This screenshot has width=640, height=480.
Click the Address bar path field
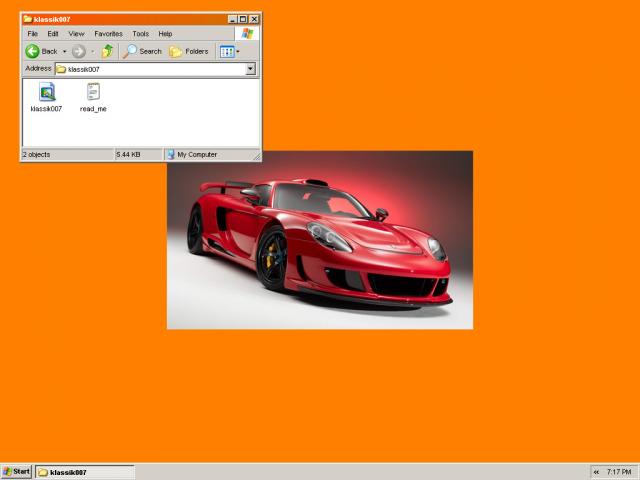pyautogui.click(x=151, y=69)
